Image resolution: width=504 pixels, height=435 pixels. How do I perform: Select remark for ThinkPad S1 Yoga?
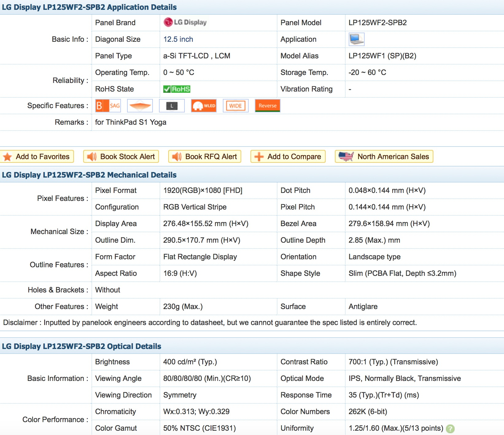click(131, 122)
